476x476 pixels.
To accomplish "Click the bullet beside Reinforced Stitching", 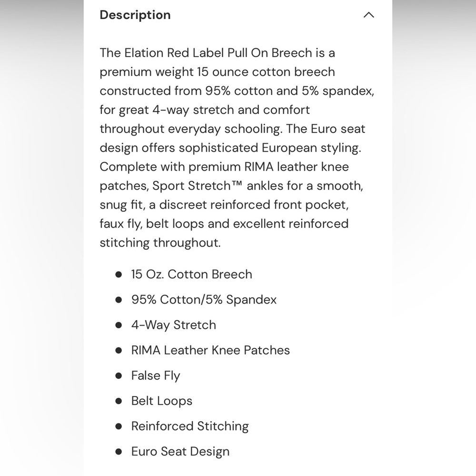I will [119, 426].
